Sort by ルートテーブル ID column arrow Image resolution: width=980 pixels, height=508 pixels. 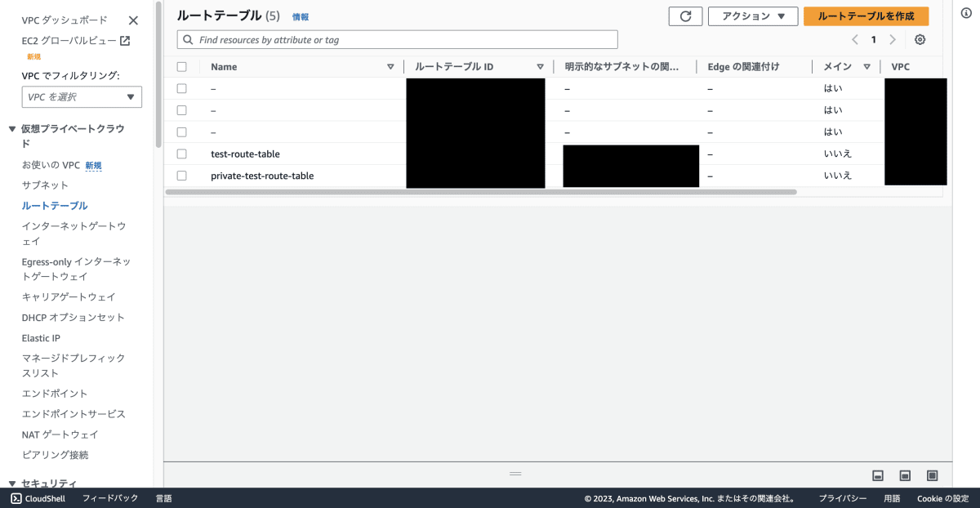click(540, 67)
